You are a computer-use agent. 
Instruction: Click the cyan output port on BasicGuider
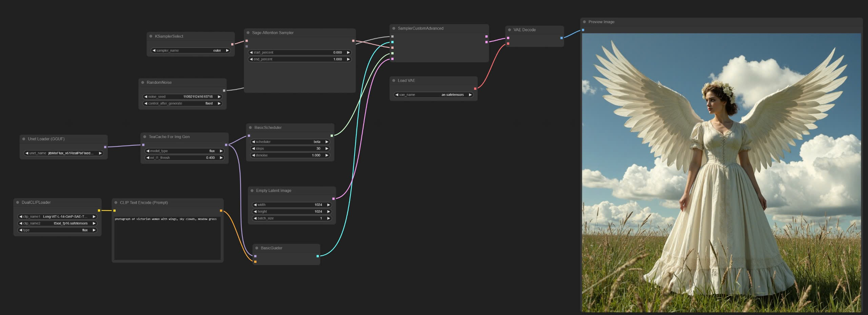click(317, 256)
